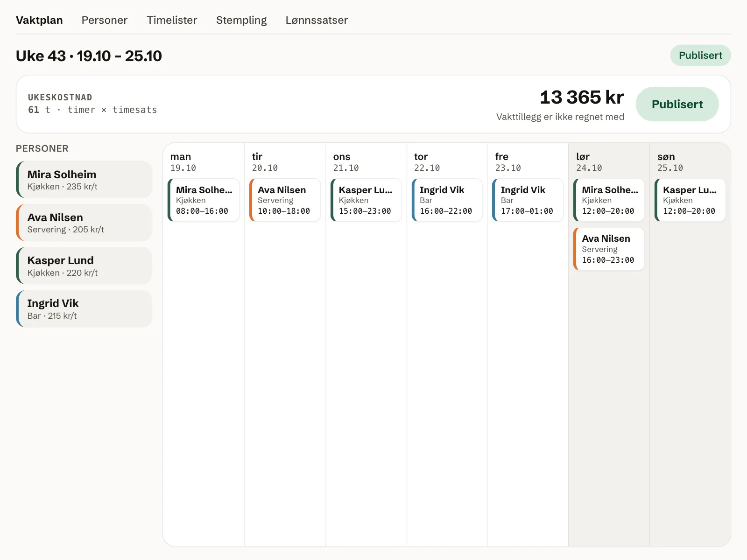Switch to the Personer tab

105,20
